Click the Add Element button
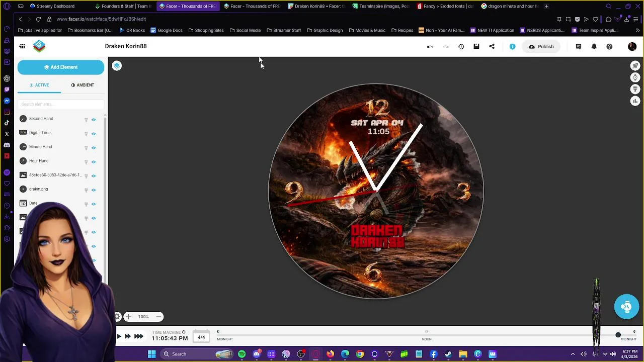The height and width of the screenshot is (362, 644). coord(61,67)
